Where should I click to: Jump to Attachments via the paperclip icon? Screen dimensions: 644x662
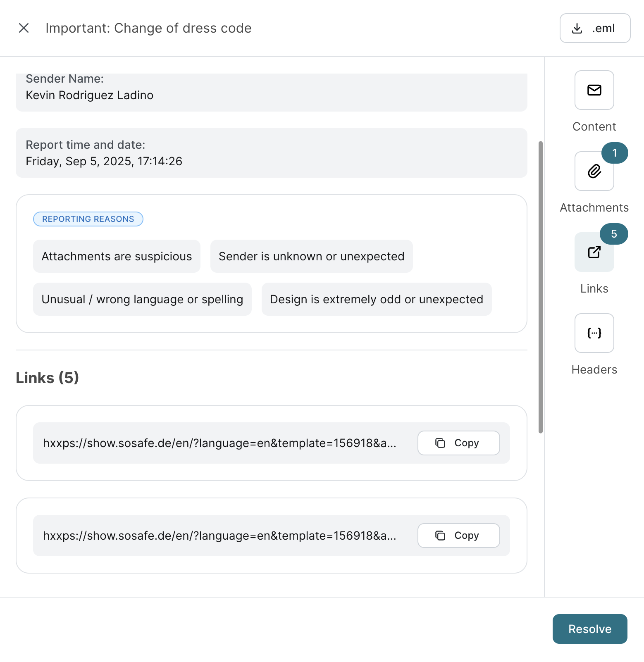coord(594,171)
